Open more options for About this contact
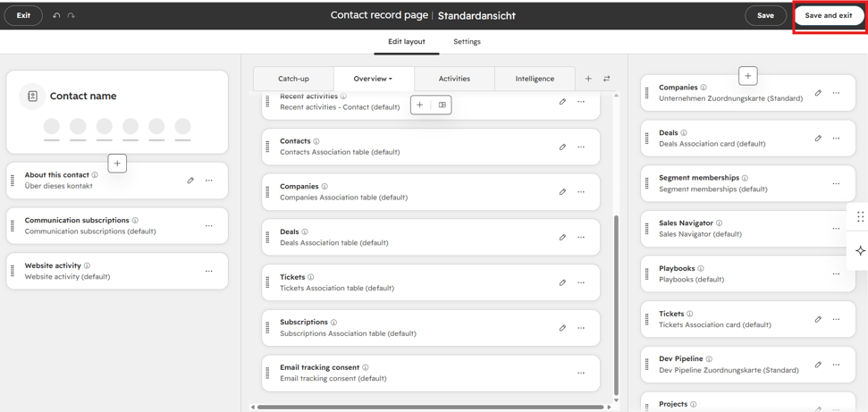868x412 pixels. (x=208, y=181)
